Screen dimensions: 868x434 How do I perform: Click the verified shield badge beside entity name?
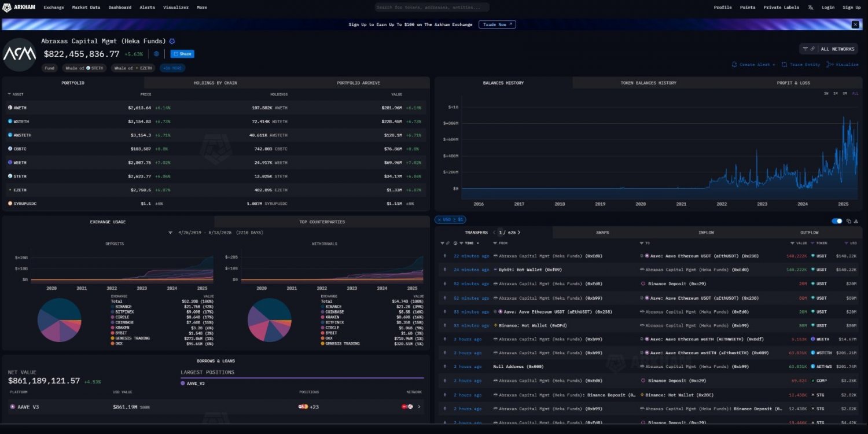point(172,42)
